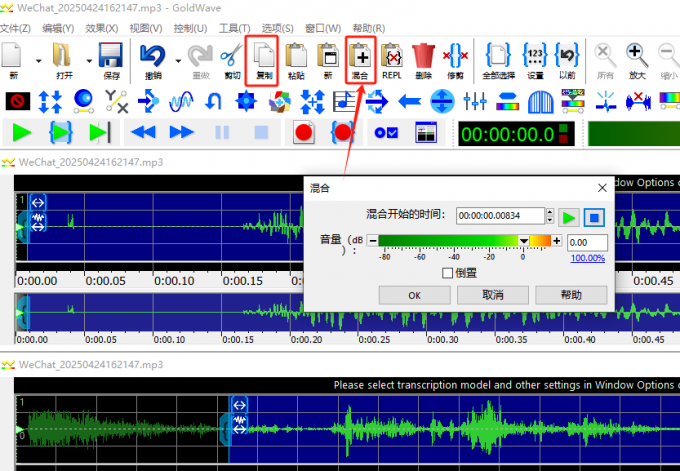
Task: Click the 100.00% link in mix dialog
Action: (x=588, y=258)
